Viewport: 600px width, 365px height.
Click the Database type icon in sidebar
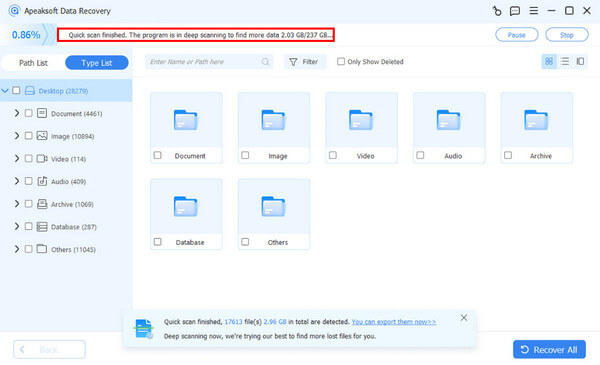tap(42, 226)
